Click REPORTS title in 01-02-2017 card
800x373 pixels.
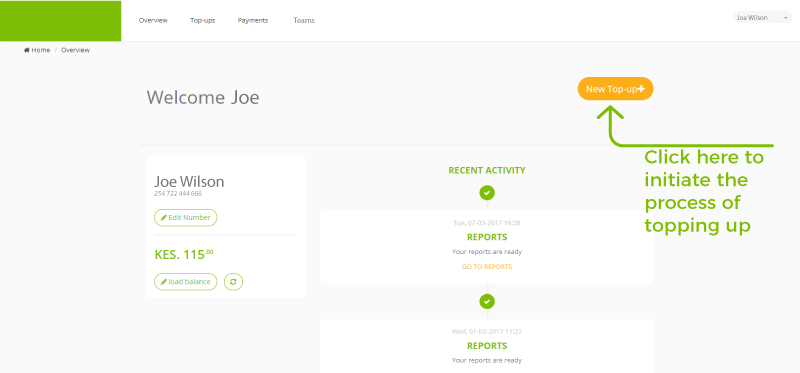coord(487,346)
